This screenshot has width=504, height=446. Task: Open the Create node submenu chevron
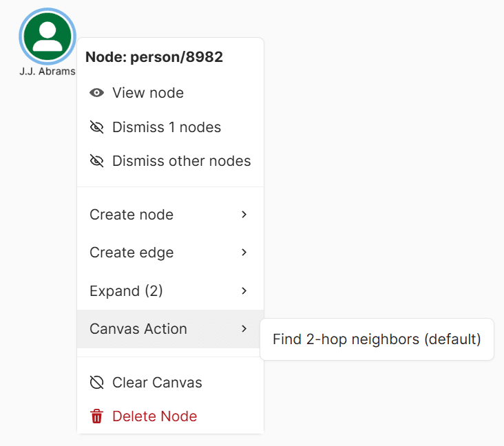coord(244,214)
